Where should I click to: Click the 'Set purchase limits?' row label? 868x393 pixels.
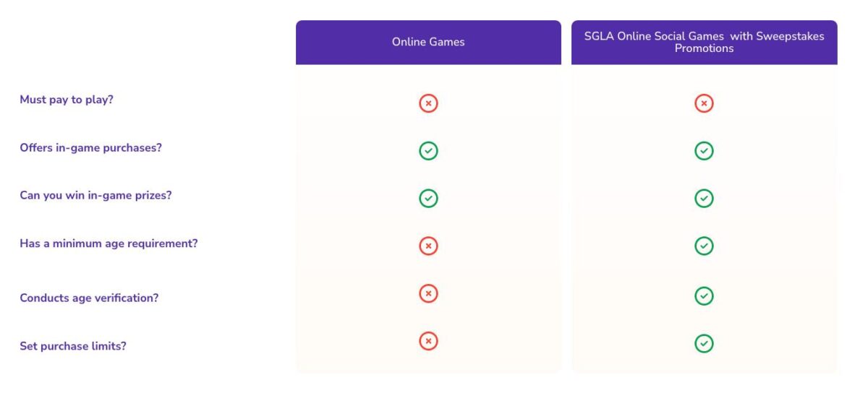click(73, 346)
